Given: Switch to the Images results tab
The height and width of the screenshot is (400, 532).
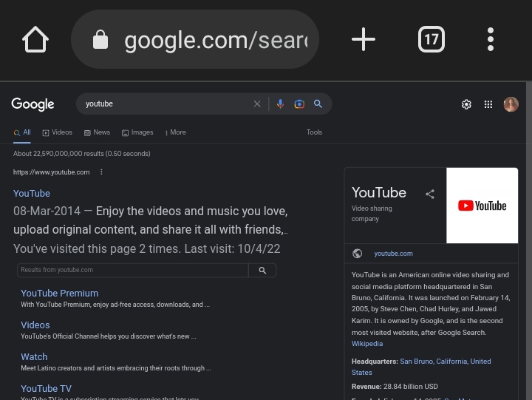Looking at the screenshot, I should (x=137, y=132).
